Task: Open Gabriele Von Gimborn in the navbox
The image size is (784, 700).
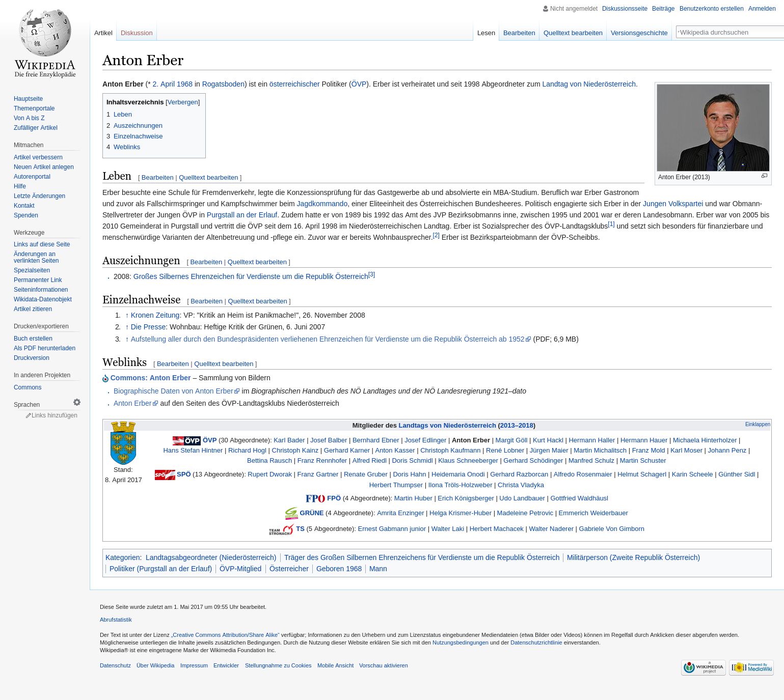Action: point(611,529)
